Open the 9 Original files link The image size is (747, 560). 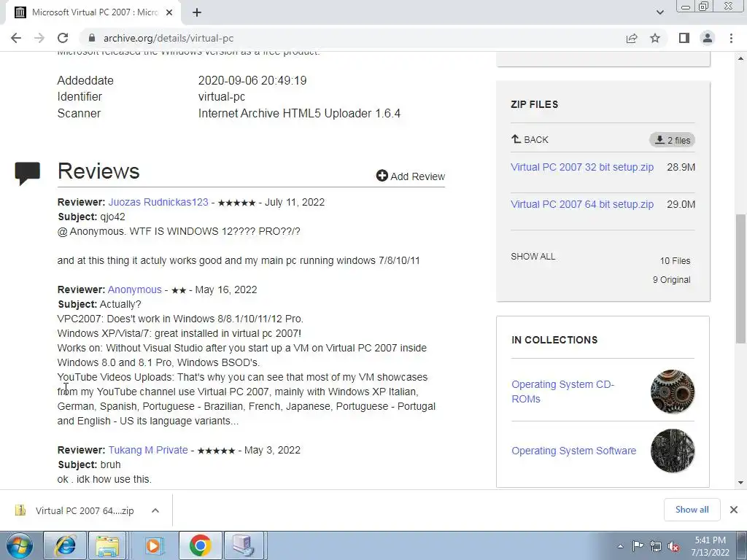672,280
